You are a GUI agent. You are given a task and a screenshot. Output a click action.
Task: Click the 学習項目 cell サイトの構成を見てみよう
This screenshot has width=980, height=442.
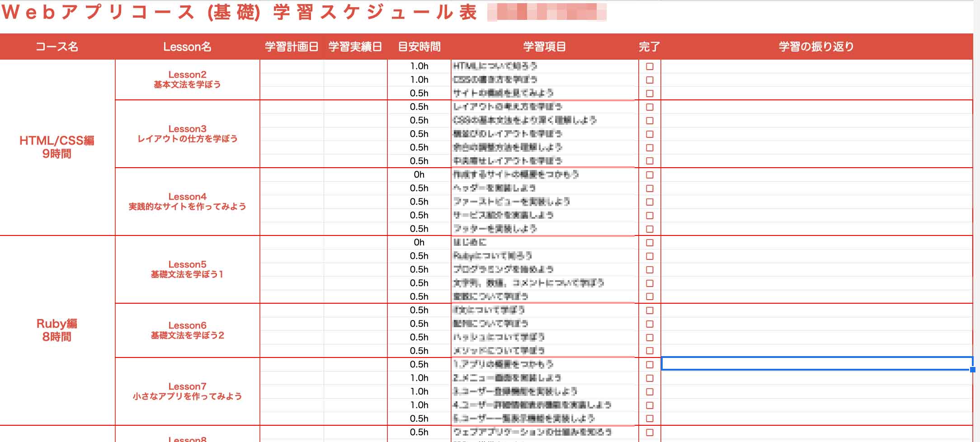545,94
